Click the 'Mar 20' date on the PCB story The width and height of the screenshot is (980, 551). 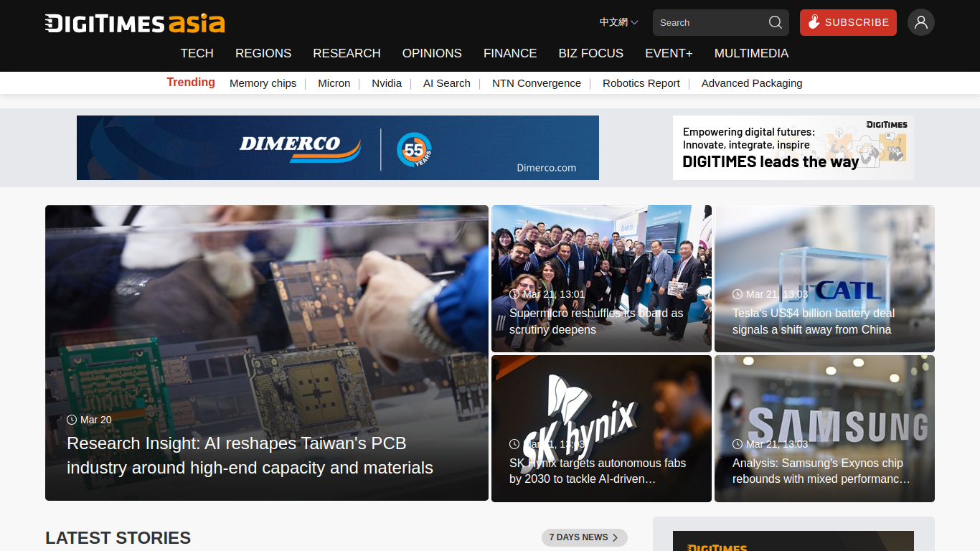pos(96,420)
